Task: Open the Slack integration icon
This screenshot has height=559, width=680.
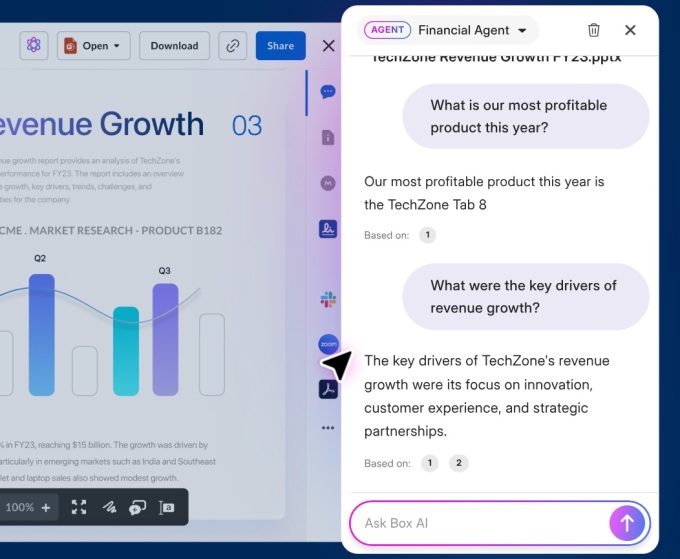Action: (328, 299)
